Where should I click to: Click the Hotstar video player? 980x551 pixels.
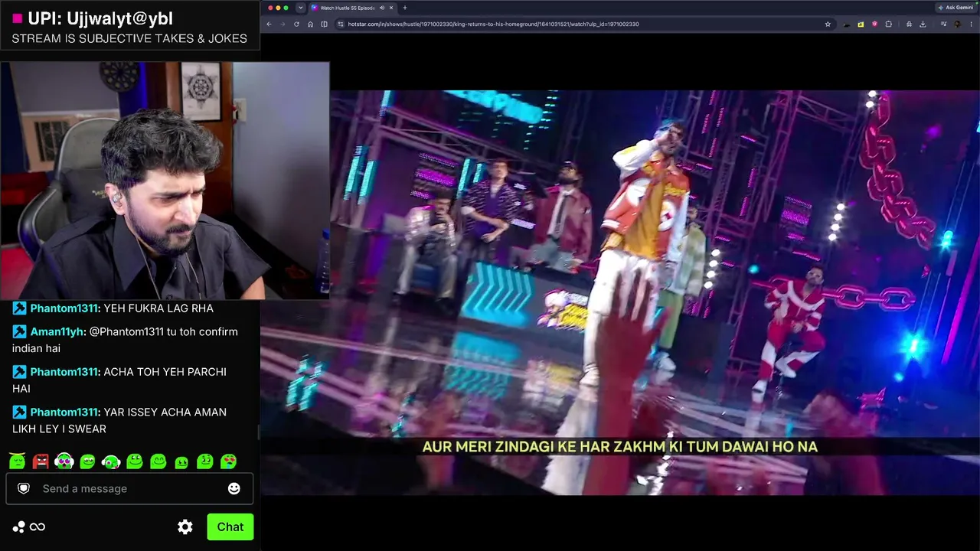pyautogui.click(x=620, y=292)
